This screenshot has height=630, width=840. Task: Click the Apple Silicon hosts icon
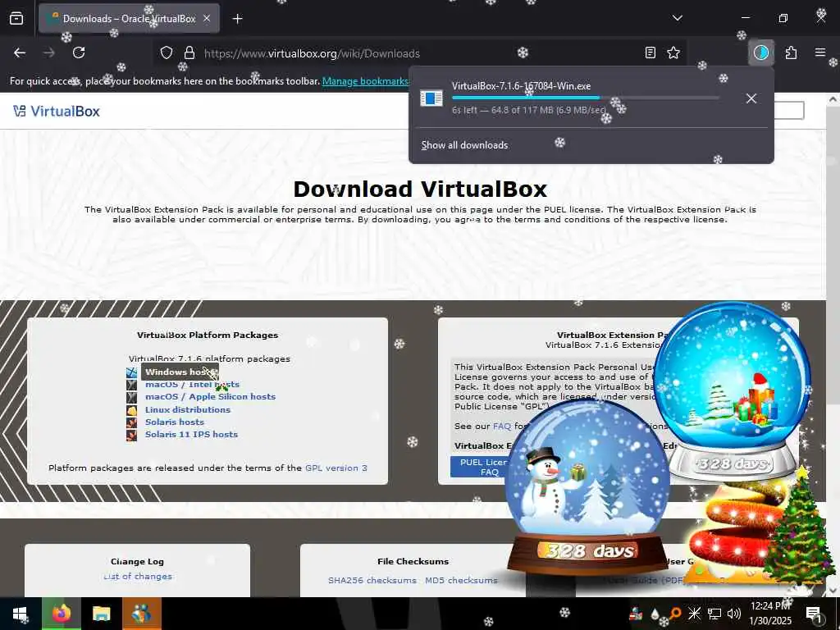(x=132, y=398)
